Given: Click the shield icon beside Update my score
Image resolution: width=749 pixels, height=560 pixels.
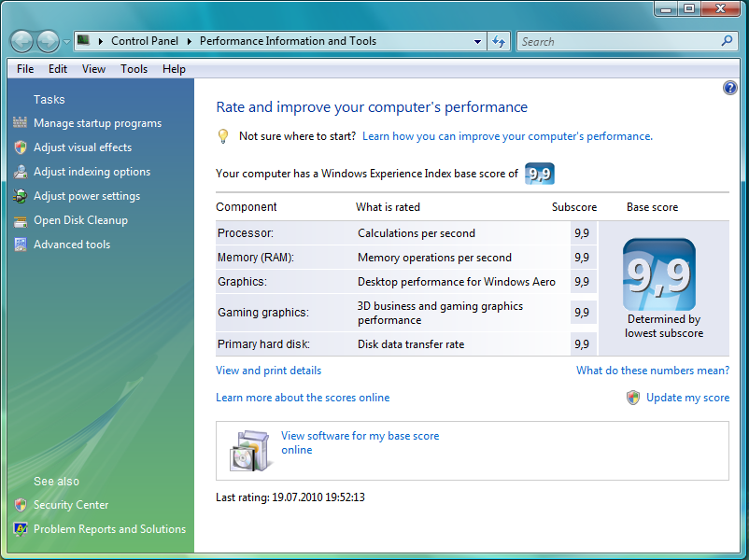Looking at the screenshot, I should tap(633, 398).
